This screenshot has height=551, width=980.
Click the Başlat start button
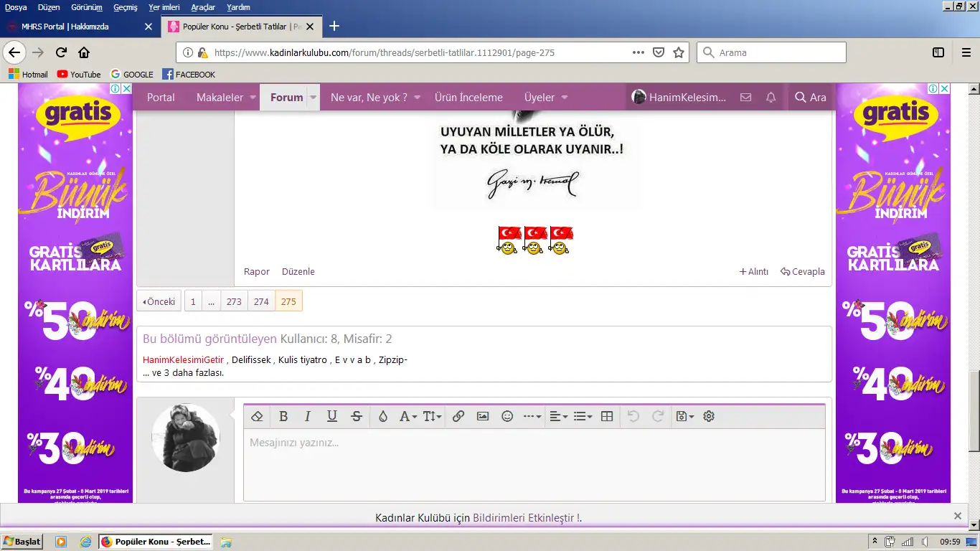tap(22, 542)
